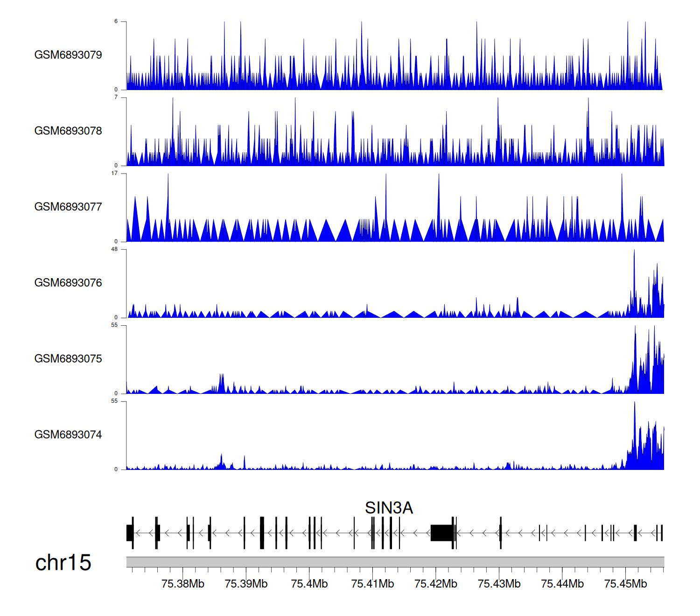Select the 75.4Mb axis tick label

[309, 584]
